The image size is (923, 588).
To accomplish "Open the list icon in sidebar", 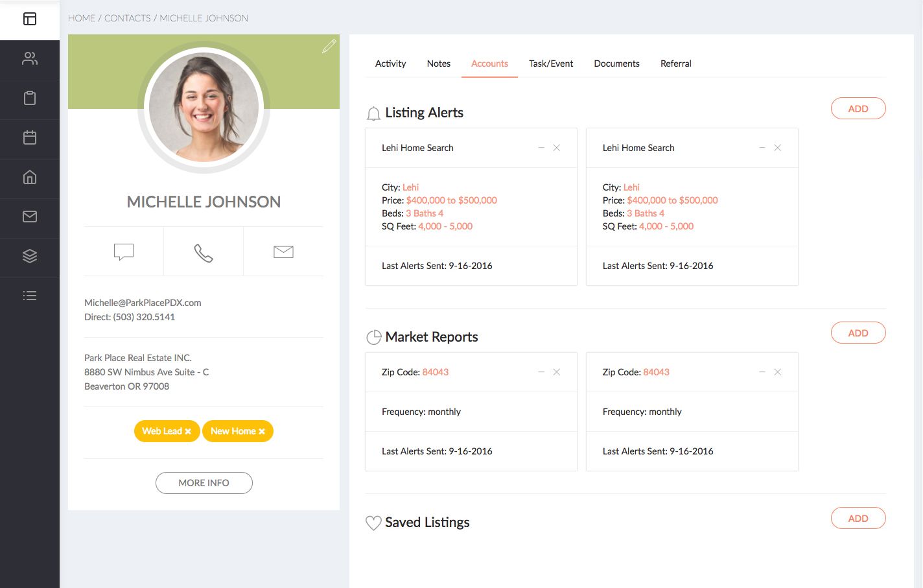I will pyautogui.click(x=30, y=296).
